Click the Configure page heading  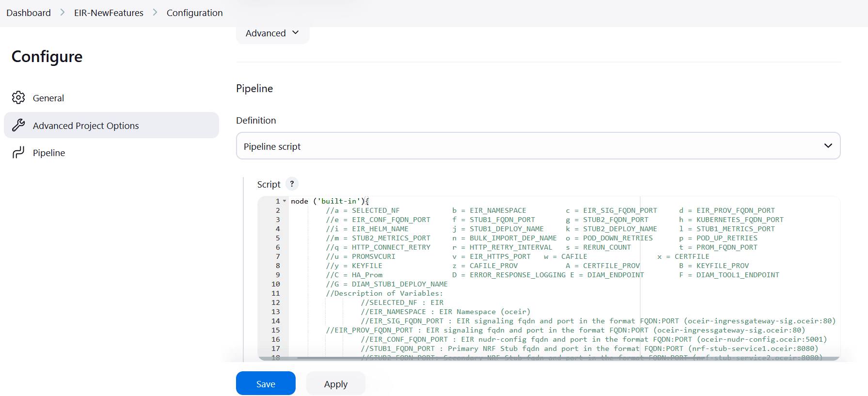[x=47, y=57]
